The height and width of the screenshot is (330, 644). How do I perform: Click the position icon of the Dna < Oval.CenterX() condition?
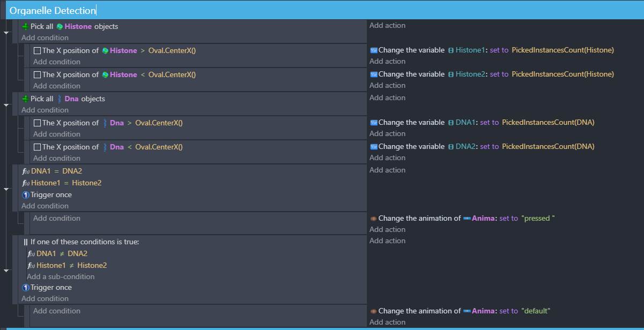[37, 147]
